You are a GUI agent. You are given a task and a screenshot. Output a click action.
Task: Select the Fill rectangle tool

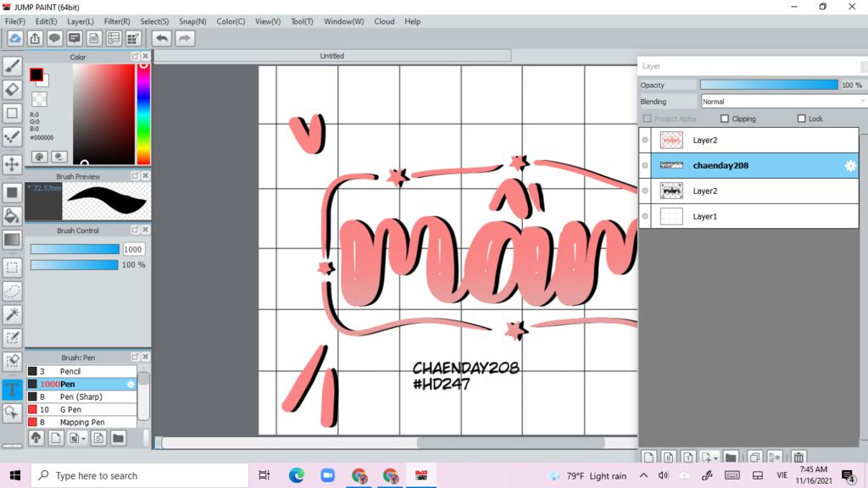(x=12, y=192)
